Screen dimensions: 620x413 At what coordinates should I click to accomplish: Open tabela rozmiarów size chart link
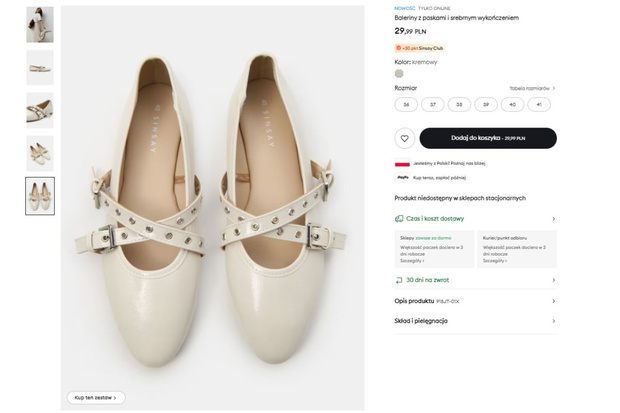pos(532,88)
